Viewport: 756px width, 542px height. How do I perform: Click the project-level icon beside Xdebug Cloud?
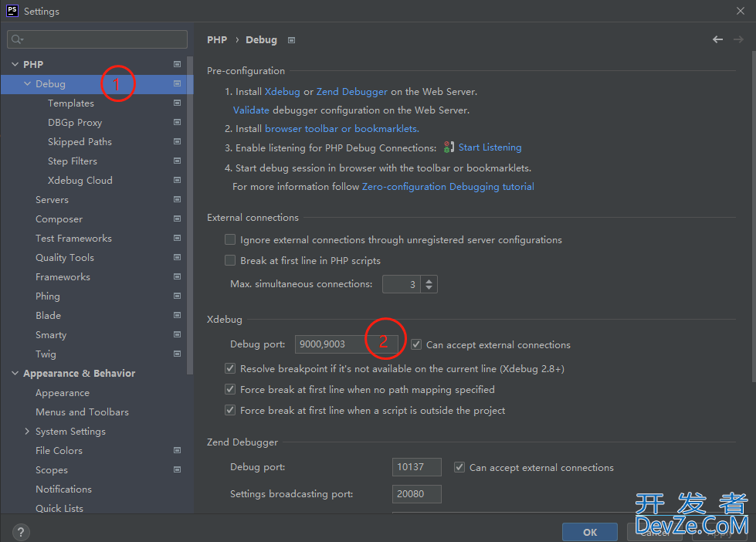[177, 180]
